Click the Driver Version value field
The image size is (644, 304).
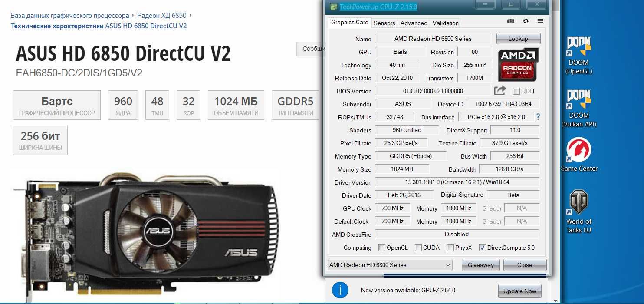tap(457, 182)
